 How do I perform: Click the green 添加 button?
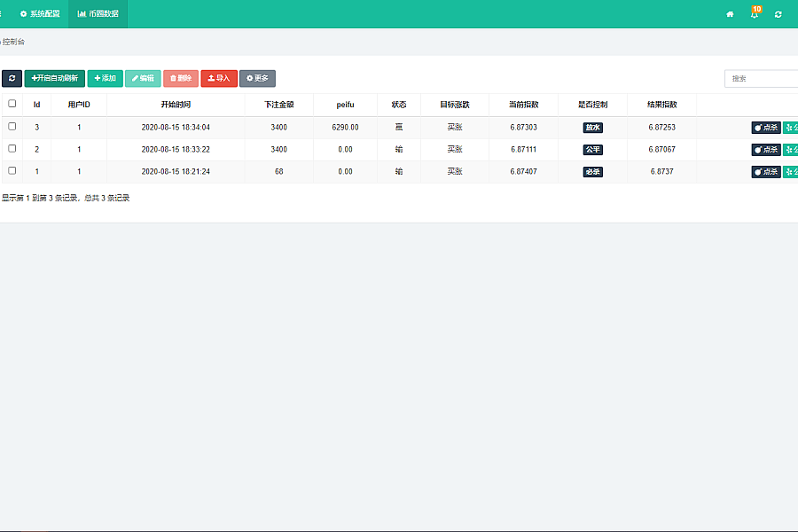[x=106, y=78]
